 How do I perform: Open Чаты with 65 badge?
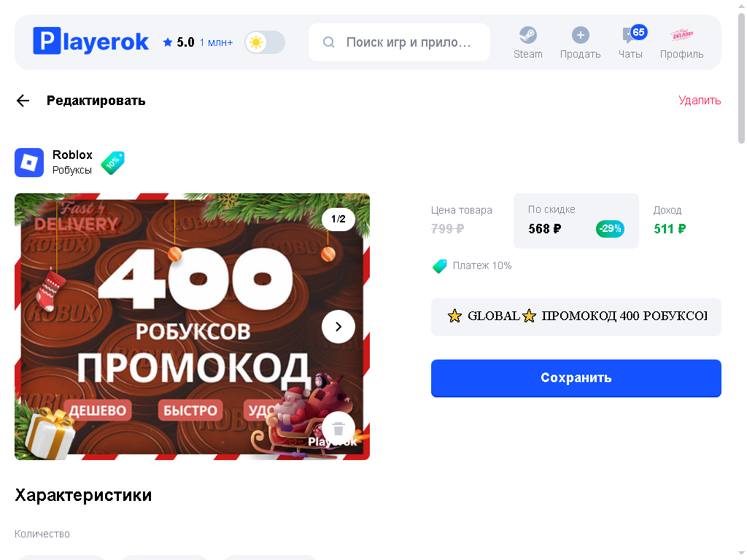(630, 42)
